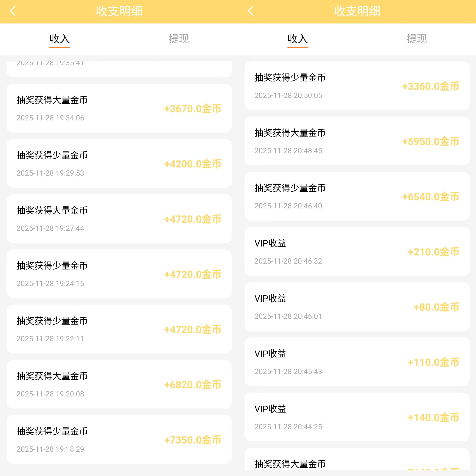The image size is (476, 476).
Task: Open the +6820.0金币 lottery record
Action: [x=119, y=384]
